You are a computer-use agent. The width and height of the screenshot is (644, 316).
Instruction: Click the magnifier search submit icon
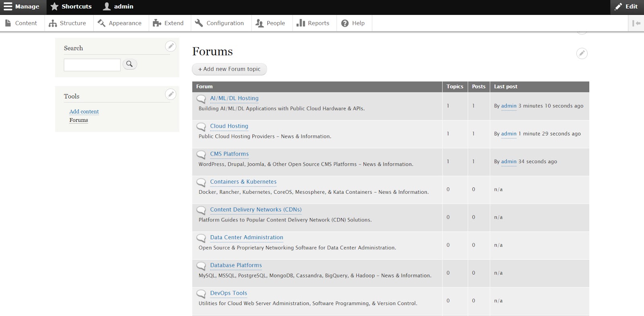pyautogui.click(x=130, y=64)
